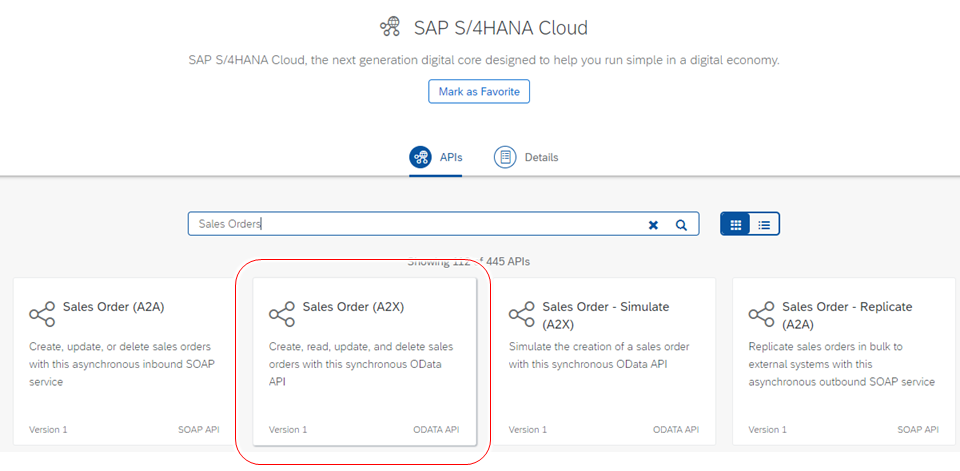The image size is (960, 471).
Task: Open the Sales Order - Simulate (A2X) title
Action: [x=606, y=315]
